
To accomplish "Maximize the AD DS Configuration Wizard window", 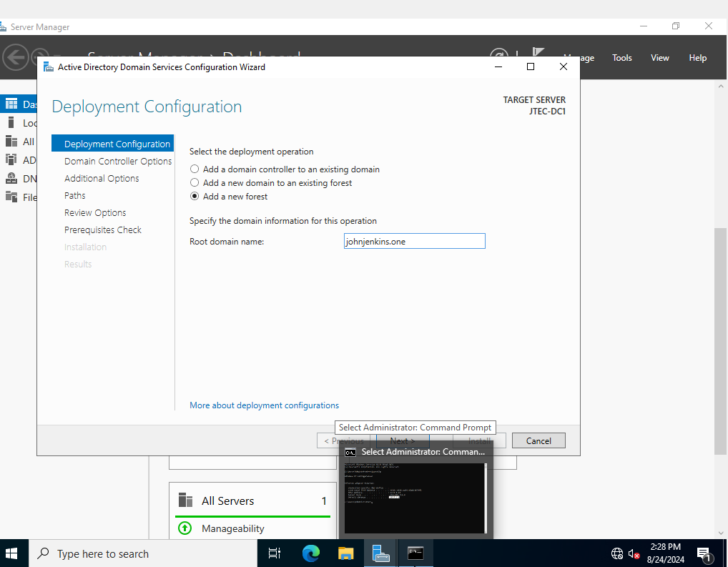I will (531, 66).
